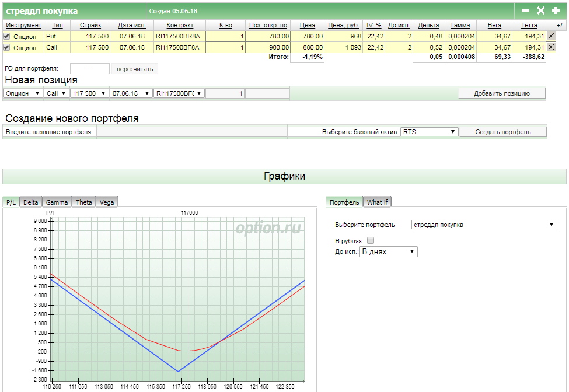Delete the стреддл покупка portfolio with the header X
Viewport: 569px width, 392px height.
tap(540, 11)
